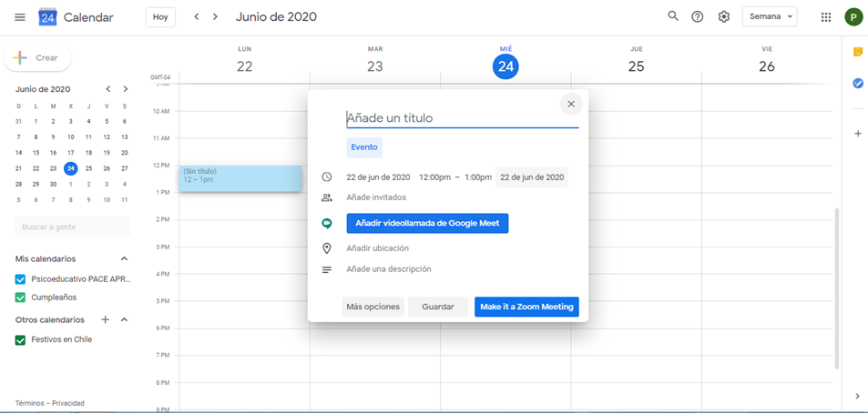Click the Crear button
The image size is (868, 414).
[x=37, y=57]
